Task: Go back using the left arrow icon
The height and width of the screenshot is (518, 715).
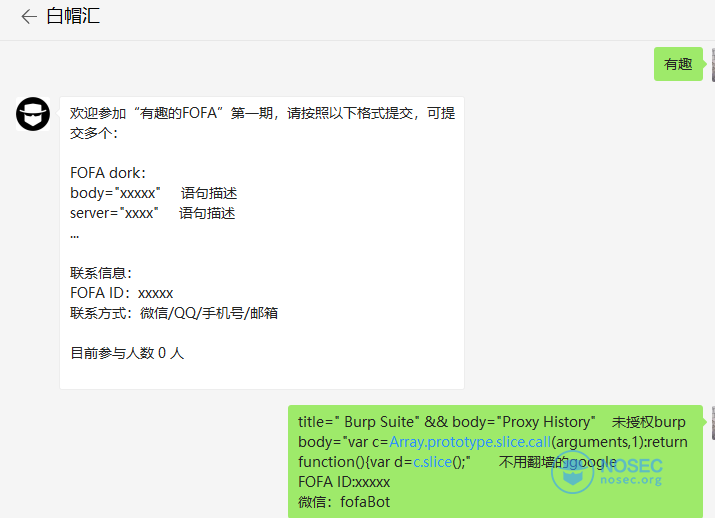Action: point(29,17)
